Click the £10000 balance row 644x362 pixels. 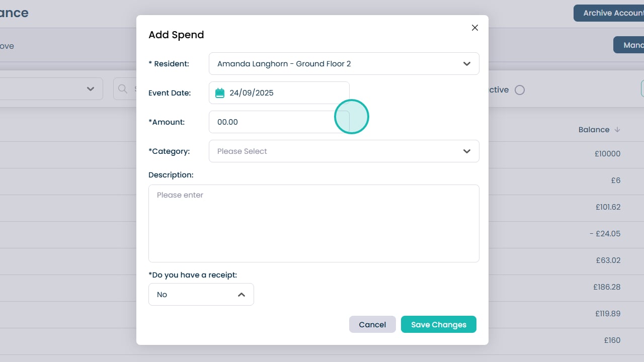coord(607,154)
